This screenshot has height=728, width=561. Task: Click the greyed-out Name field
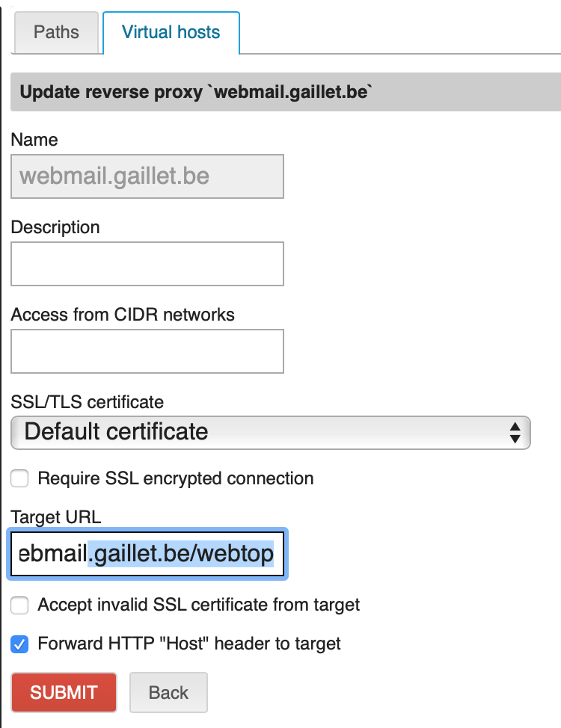147,176
